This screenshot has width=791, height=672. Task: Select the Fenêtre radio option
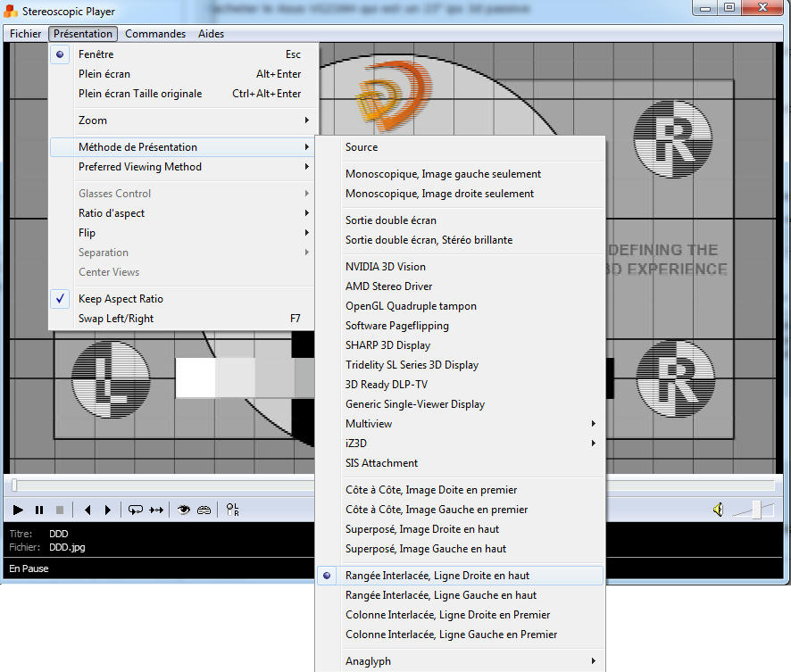click(184, 54)
